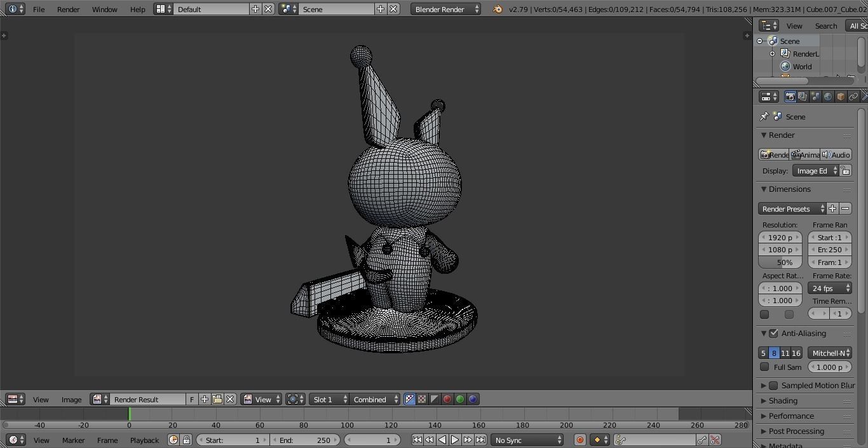
Task: Toggle automatic keyframe record button
Action: coord(580,440)
